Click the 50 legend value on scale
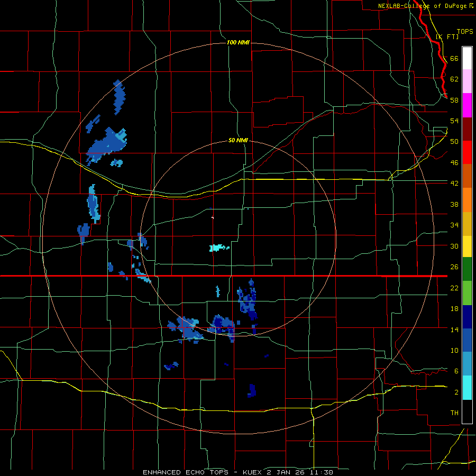This screenshot has height=476, width=476. [x=454, y=142]
